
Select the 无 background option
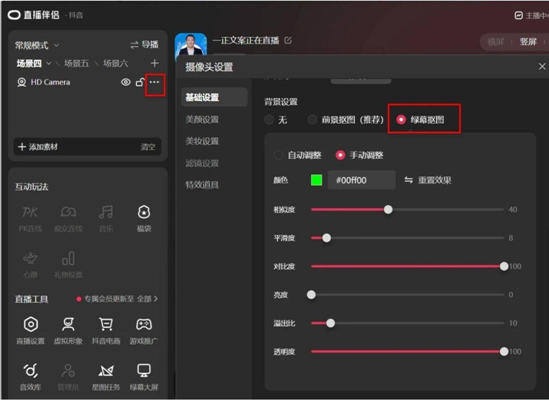tap(269, 120)
